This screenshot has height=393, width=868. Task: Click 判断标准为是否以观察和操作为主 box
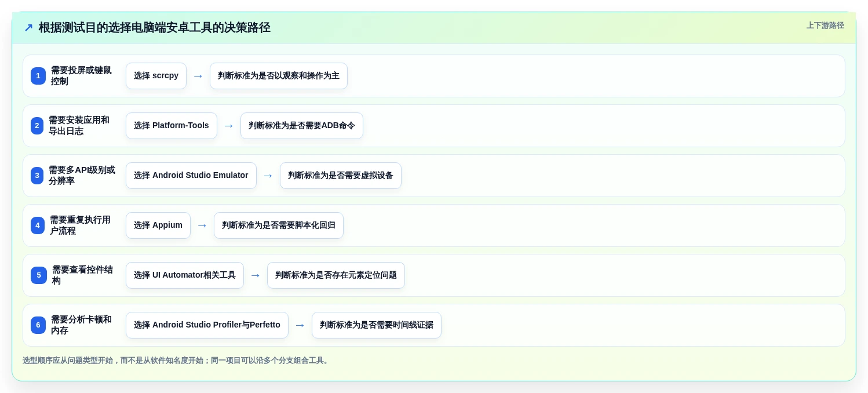coord(279,76)
